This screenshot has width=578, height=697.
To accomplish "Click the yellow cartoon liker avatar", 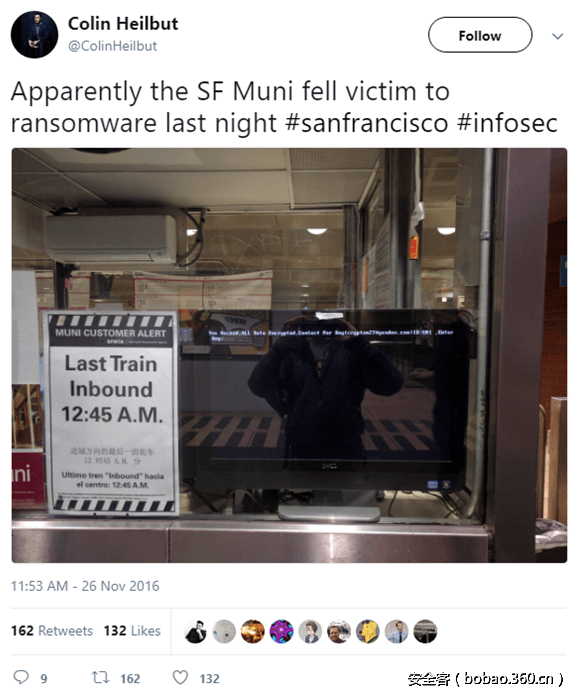I will click(x=368, y=631).
